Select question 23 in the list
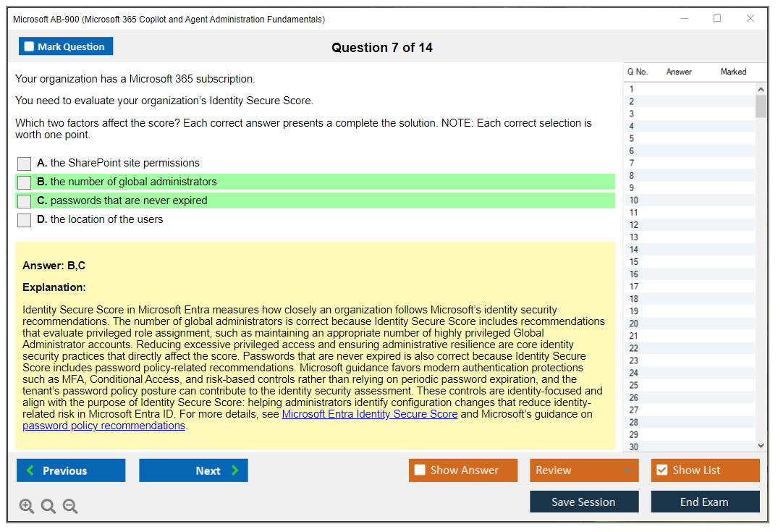Viewport: 778px width, 532px height. tap(689, 360)
